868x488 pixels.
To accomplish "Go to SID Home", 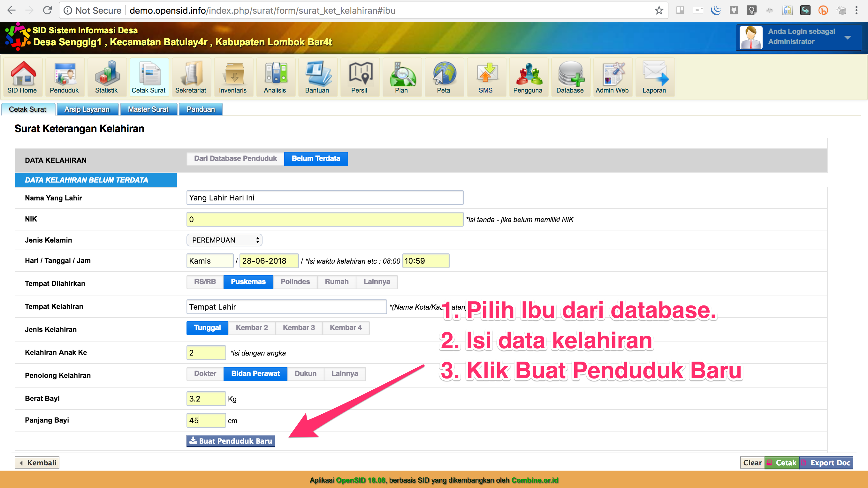I will point(22,77).
